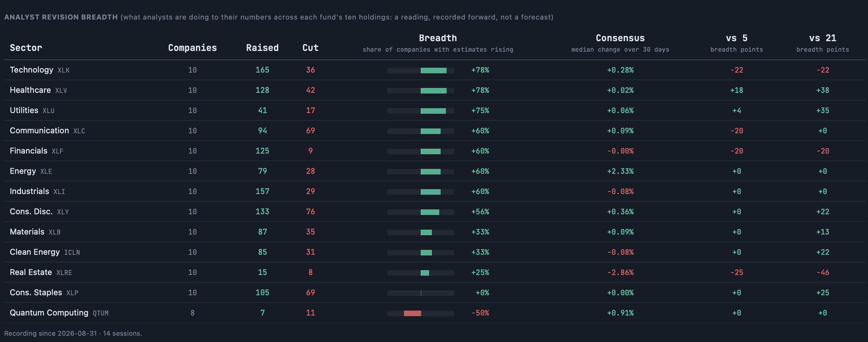868x342 pixels.
Task: Click the 'vs 5' column header
Action: (x=737, y=38)
